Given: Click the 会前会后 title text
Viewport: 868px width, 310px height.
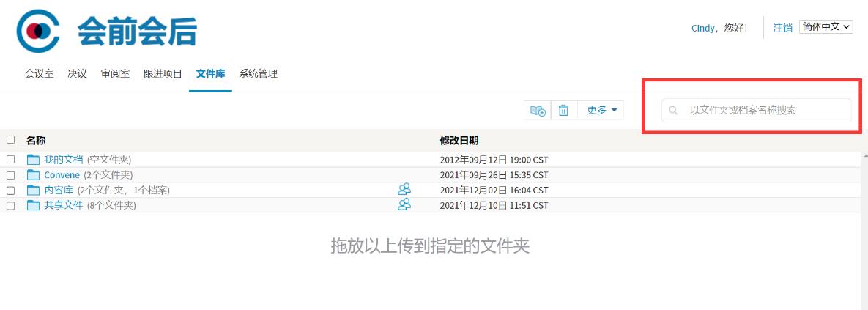Looking at the screenshot, I should 137,31.
